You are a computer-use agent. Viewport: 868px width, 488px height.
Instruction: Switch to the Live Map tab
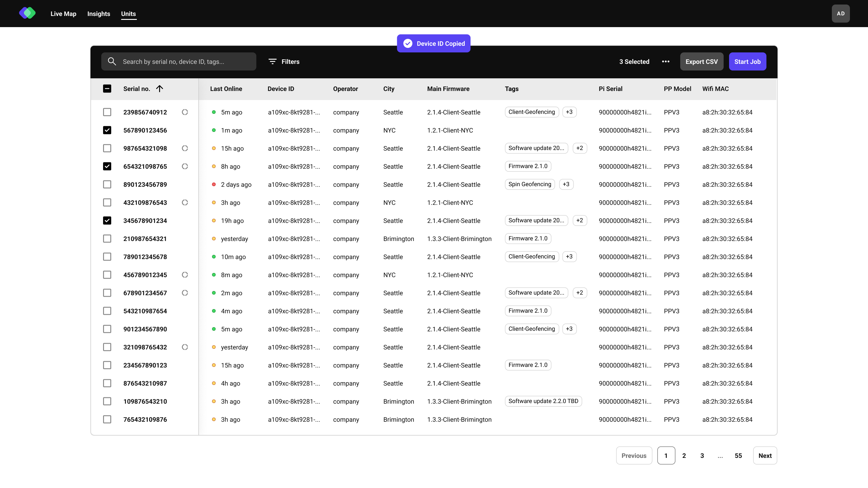63,14
